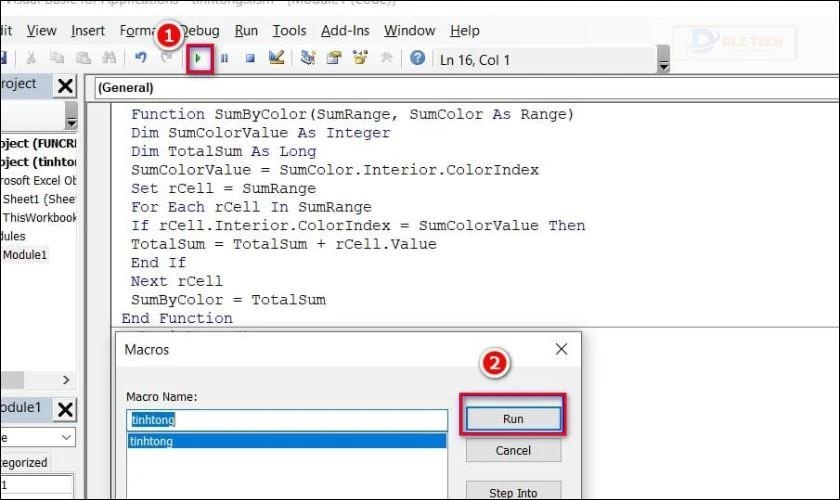This screenshot has height=500, width=840.
Task: Click the Break pause icon in toolbar
Action: pos(224,58)
